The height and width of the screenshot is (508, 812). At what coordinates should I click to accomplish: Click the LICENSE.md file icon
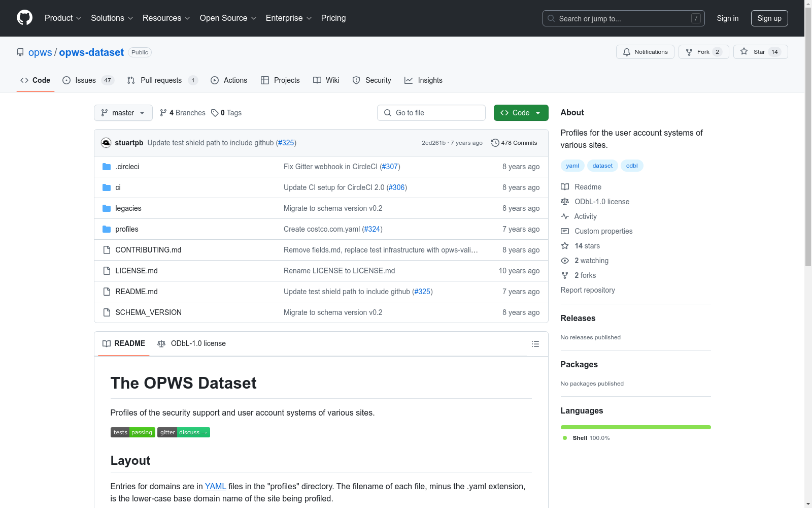(x=107, y=271)
